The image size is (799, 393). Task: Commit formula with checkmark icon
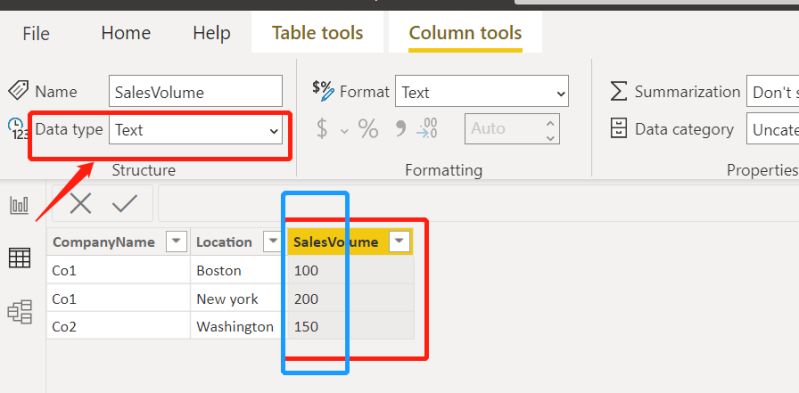(x=125, y=203)
